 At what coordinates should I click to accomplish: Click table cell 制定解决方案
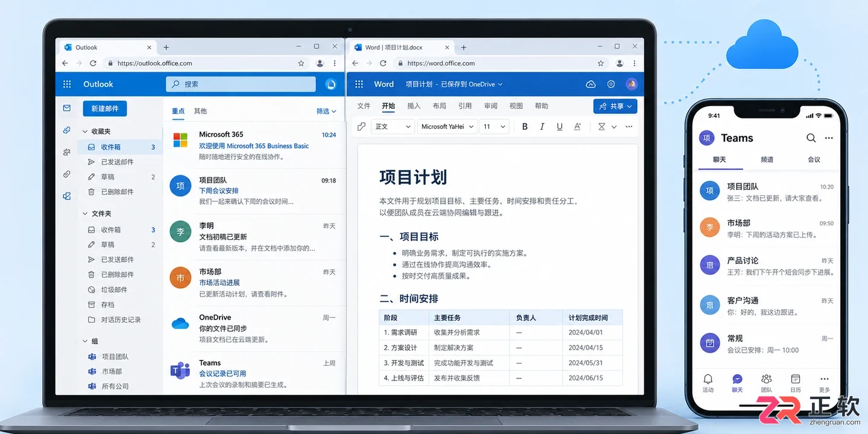pos(468,348)
